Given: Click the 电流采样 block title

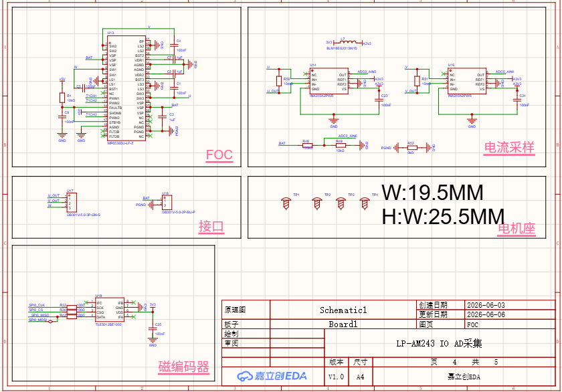Looking at the screenshot, I should (x=509, y=148).
